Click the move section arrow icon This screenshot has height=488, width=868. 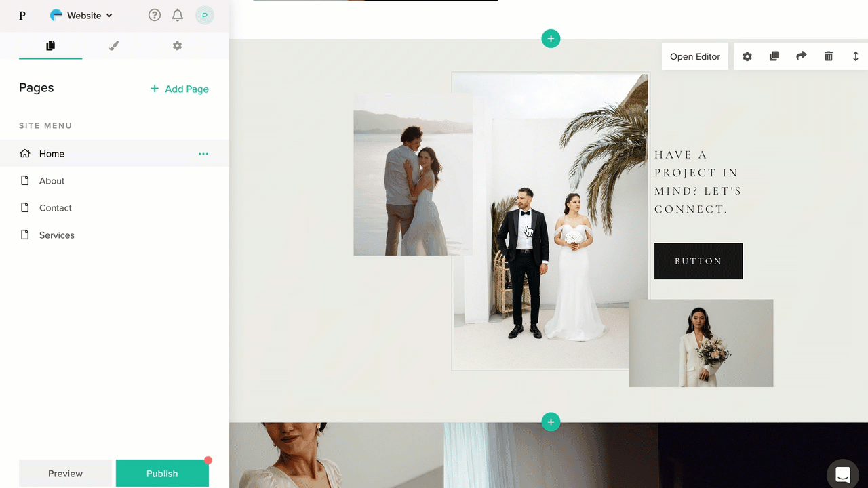pyautogui.click(x=801, y=56)
